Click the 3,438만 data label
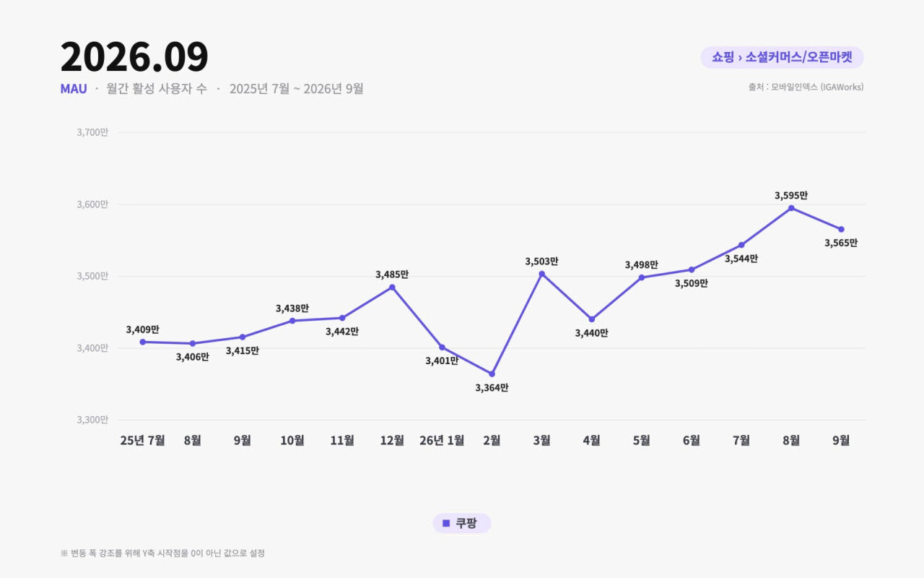 (292, 309)
